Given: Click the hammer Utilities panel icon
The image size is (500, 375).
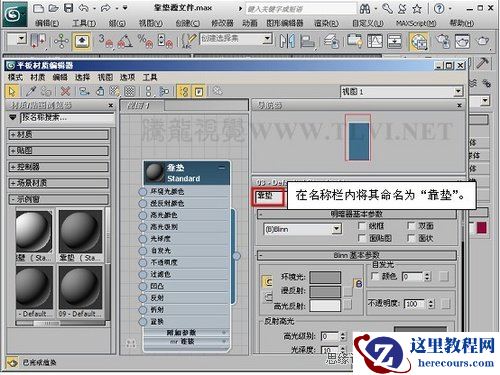Looking at the screenshot, I should point(482,63).
